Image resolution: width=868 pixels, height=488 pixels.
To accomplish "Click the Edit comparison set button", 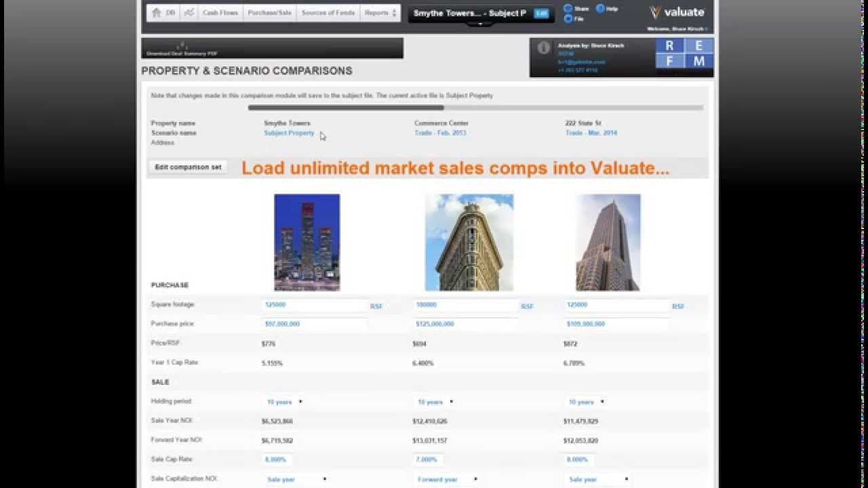I will pos(188,167).
